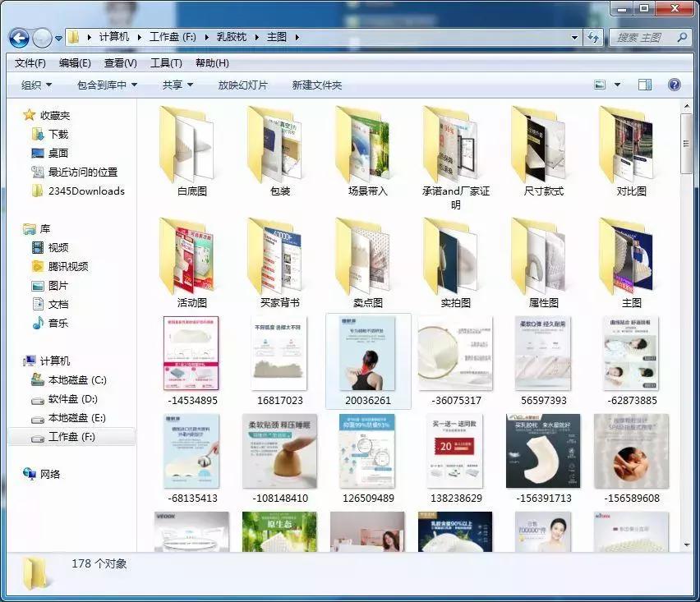Image resolution: width=700 pixels, height=602 pixels.
Task: Click the change view icon on the toolbar
Action: pos(599,84)
